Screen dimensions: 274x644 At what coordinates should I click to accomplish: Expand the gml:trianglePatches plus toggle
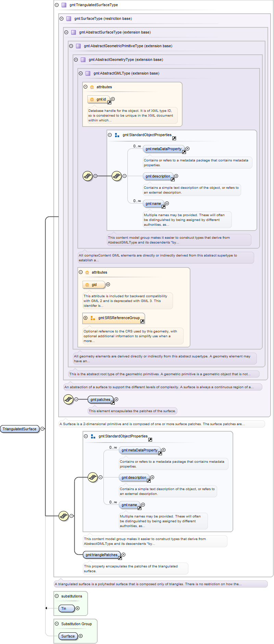124,555
